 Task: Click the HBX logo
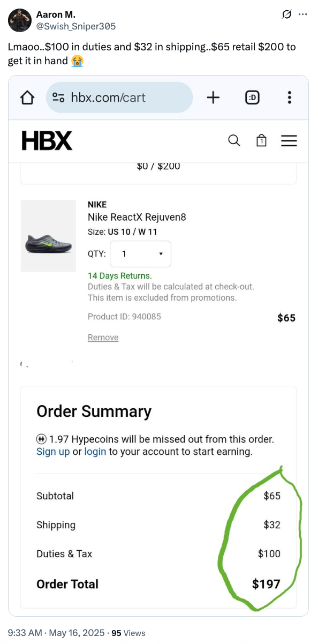(x=47, y=140)
